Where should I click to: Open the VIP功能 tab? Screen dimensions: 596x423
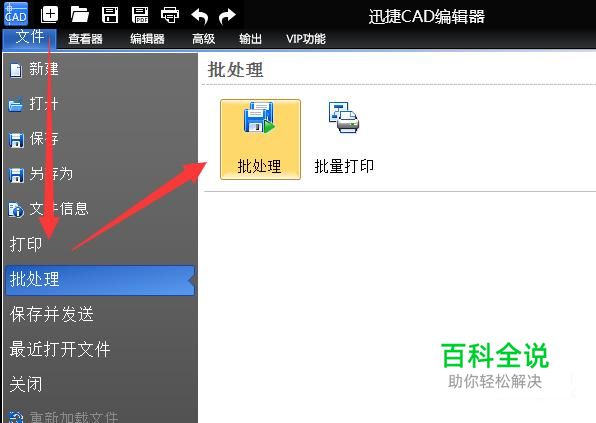pos(306,39)
